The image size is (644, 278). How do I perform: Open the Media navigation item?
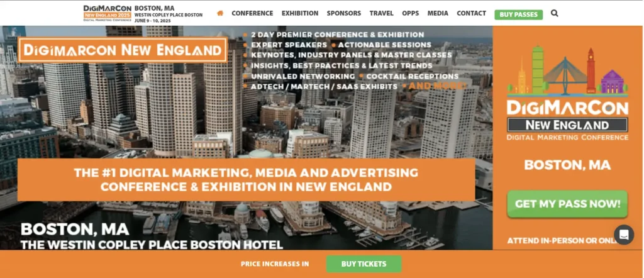coord(438,13)
